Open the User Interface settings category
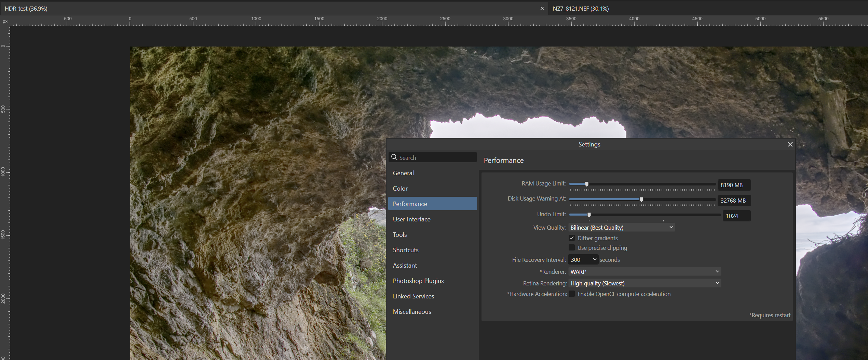The height and width of the screenshot is (360, 868). [432, 219]
